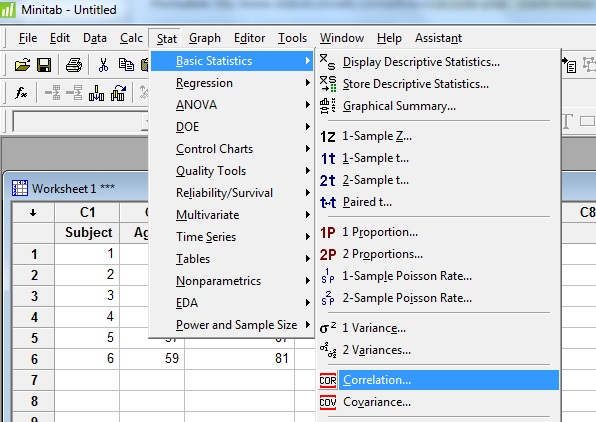Click the Worksheet 1 grid icon
The image size is (596, 422).
click(20, 188)
